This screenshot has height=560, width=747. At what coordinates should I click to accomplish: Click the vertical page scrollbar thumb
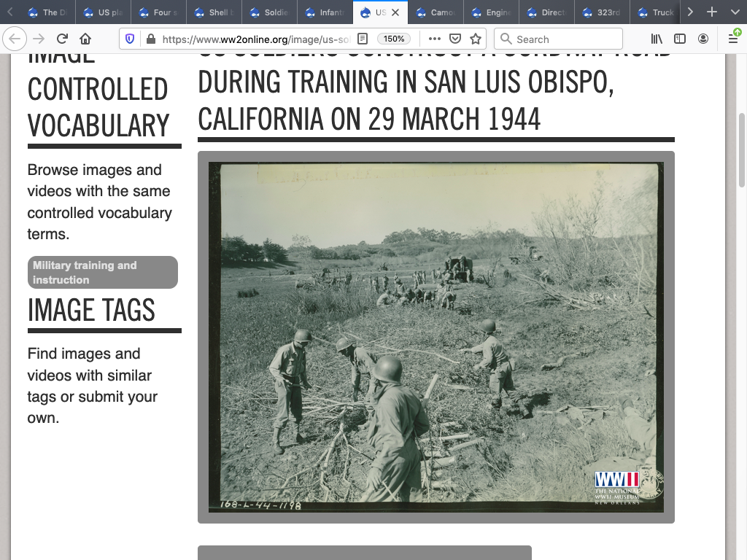coord(742,149)
